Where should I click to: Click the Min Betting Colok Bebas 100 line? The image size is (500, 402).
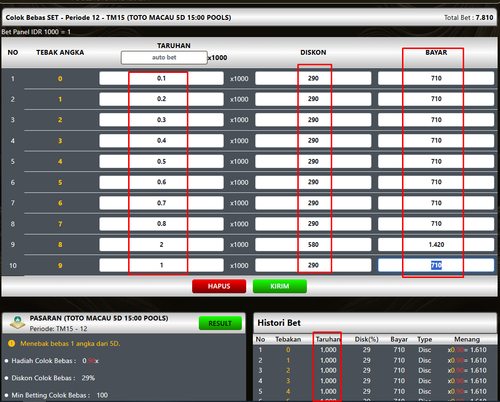tap(60, 395)
